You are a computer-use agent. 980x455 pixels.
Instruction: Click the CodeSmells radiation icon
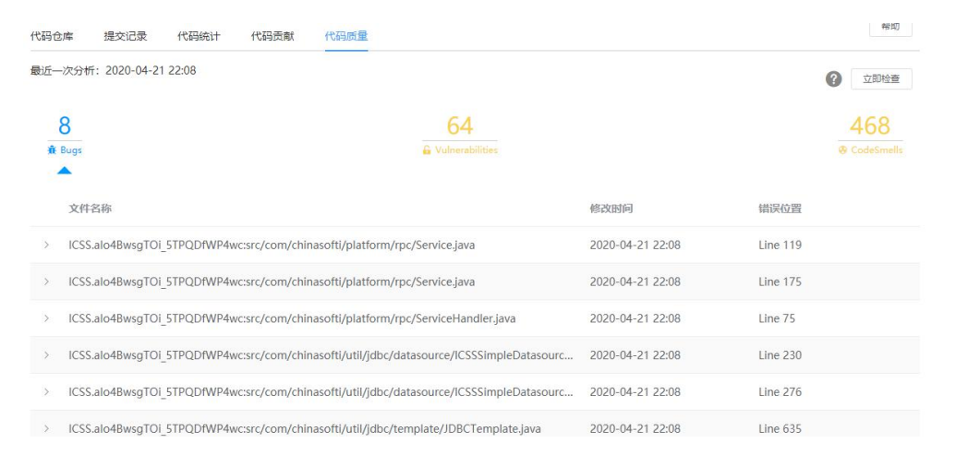(842, 150)
